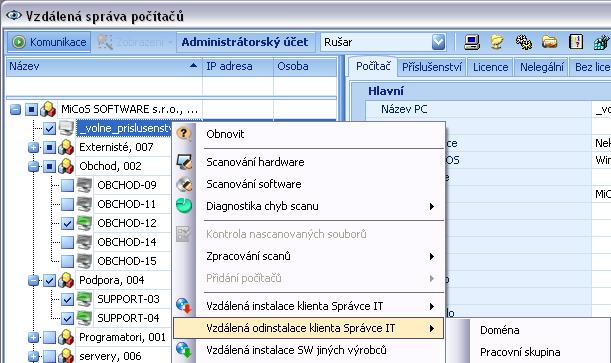
Task: Click the SUPPORT-03 green computer icon
Action: [x=84, y=299]
